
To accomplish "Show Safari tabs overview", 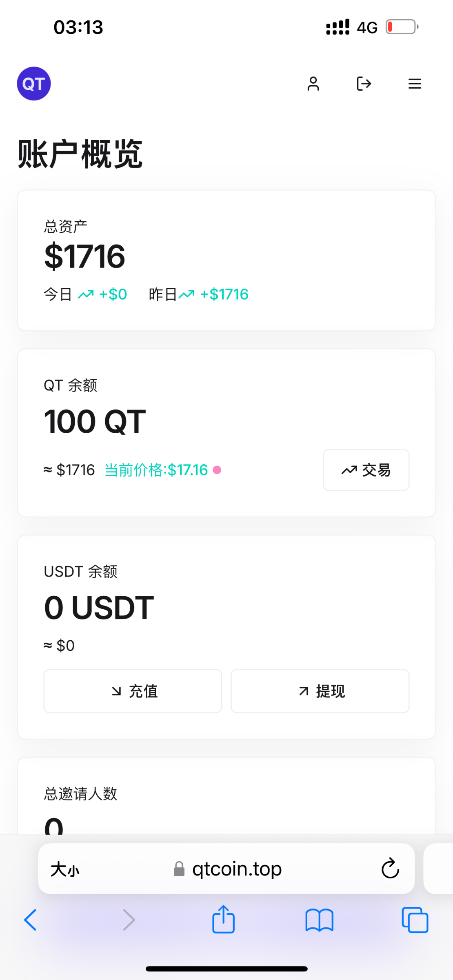I will 415,920.
